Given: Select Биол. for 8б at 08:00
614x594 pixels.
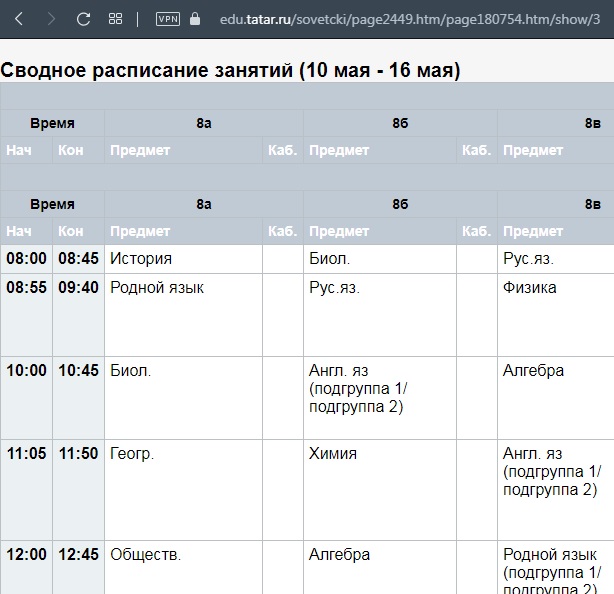Looking at the screenshot, I should 380,258.
